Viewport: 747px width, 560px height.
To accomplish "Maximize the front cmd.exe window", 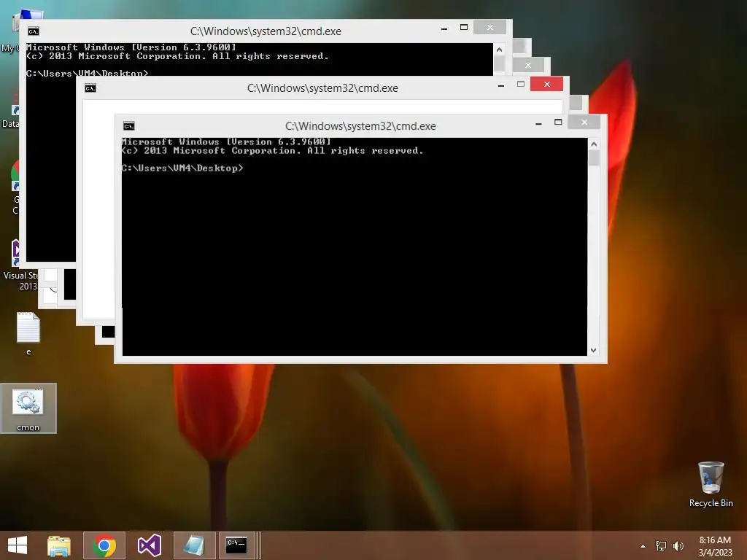I will 558,122.
